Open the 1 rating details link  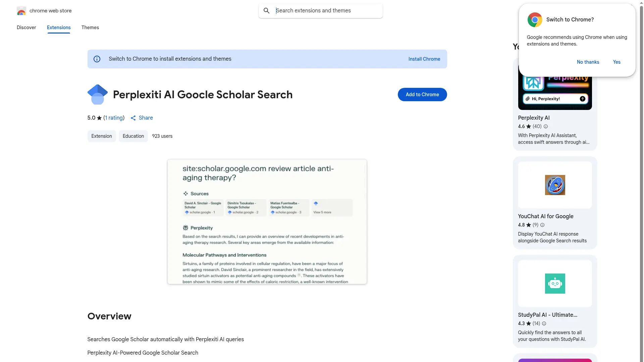pos(114,118)
